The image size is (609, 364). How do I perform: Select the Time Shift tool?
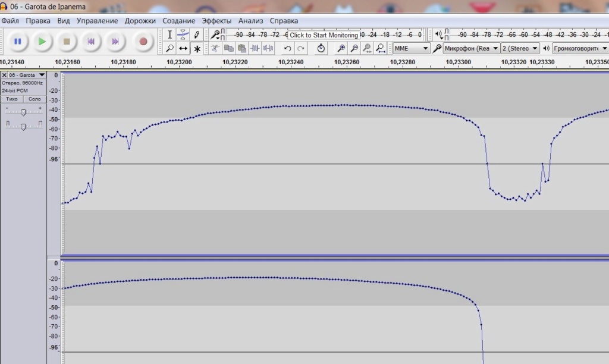(183, 49)
